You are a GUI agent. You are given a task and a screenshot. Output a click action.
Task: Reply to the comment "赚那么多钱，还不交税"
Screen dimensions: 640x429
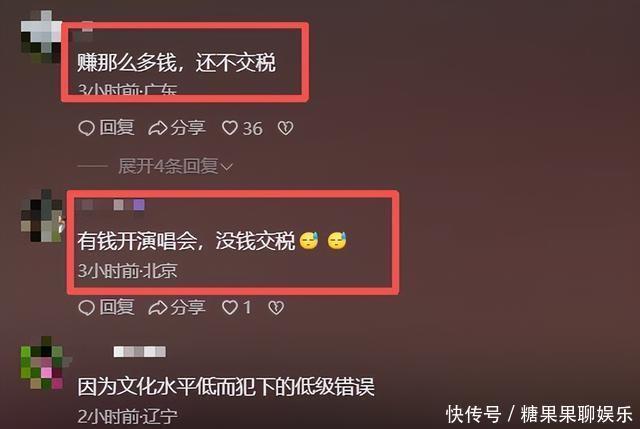106,128
